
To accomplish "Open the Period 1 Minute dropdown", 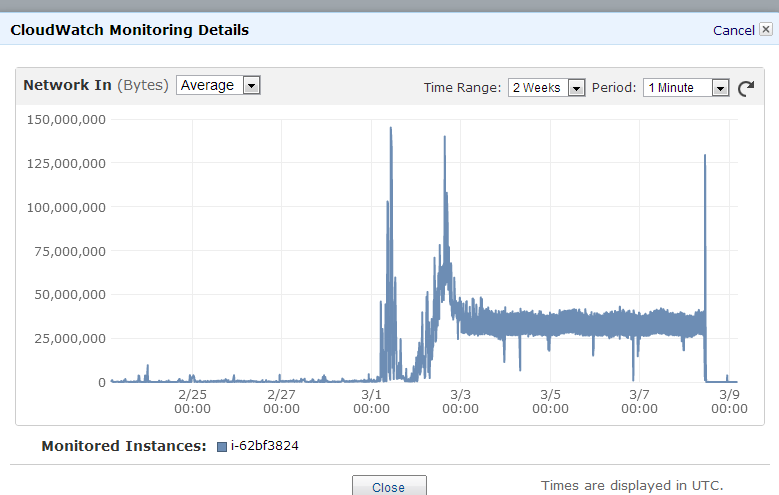I will 686,88.
